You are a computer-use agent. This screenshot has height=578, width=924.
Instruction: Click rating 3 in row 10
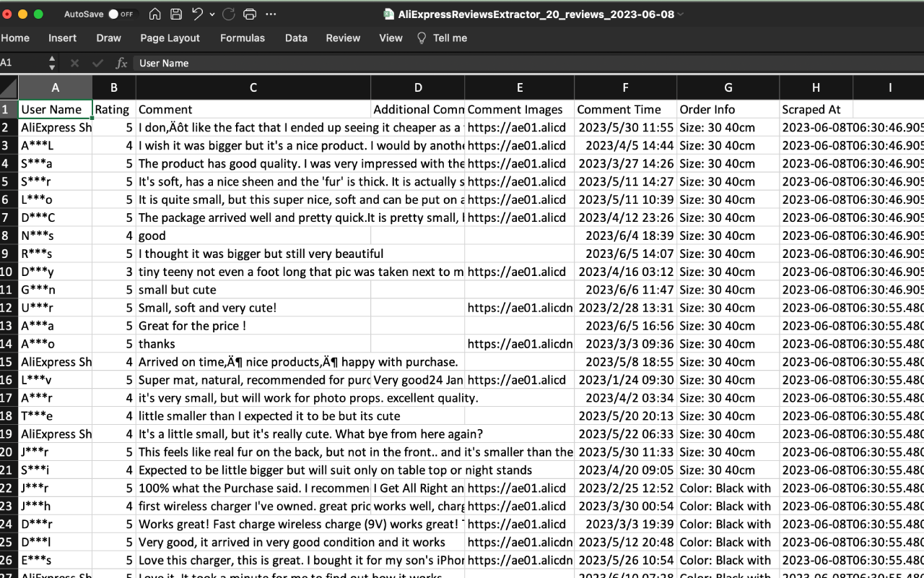click(114, 272)
